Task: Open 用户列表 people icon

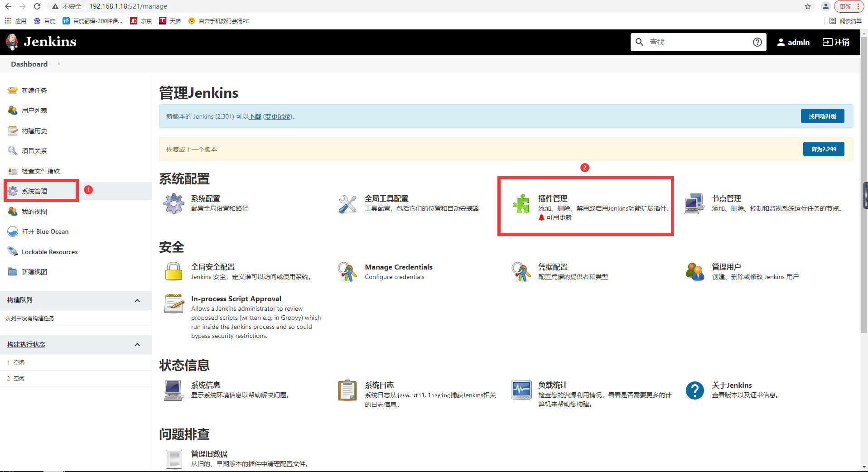Action: (x=13, y=110)
